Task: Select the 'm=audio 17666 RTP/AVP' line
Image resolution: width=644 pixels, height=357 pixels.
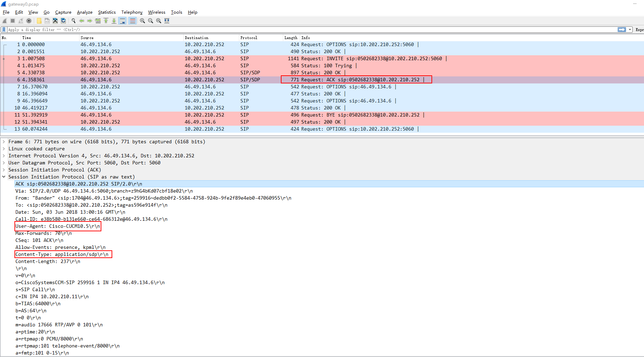Action: [59, 325]
